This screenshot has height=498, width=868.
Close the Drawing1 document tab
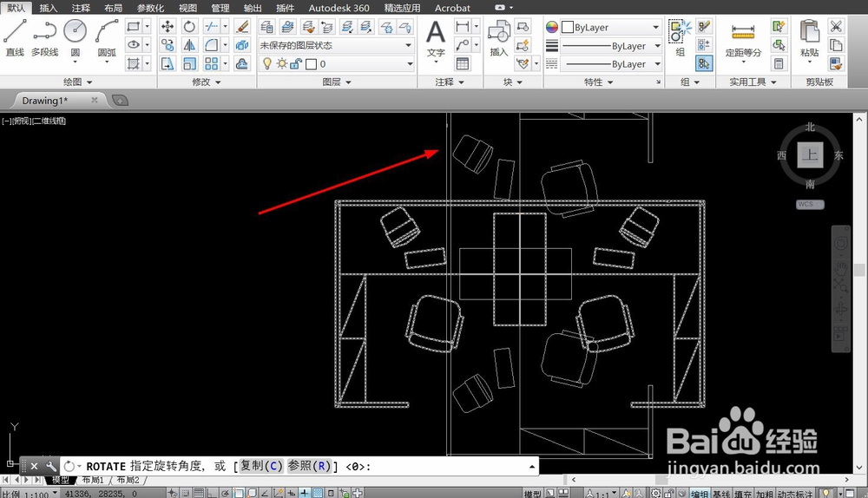[x=95, y=100]
